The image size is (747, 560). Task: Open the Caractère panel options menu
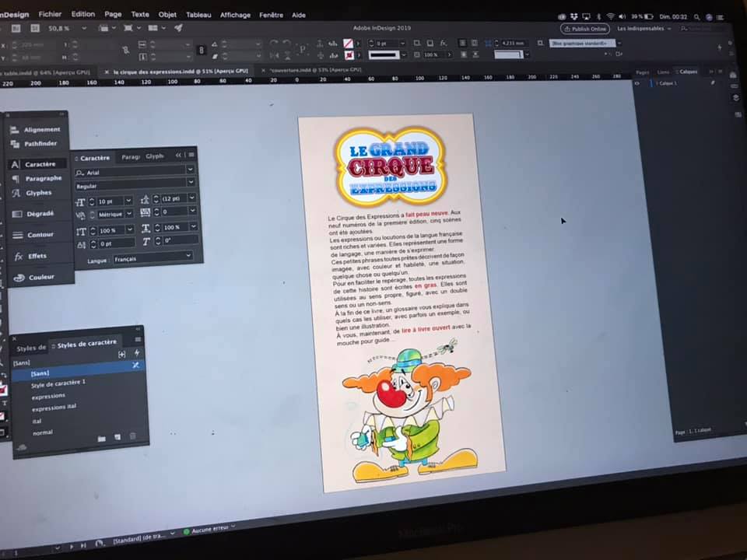coord(191,155)
